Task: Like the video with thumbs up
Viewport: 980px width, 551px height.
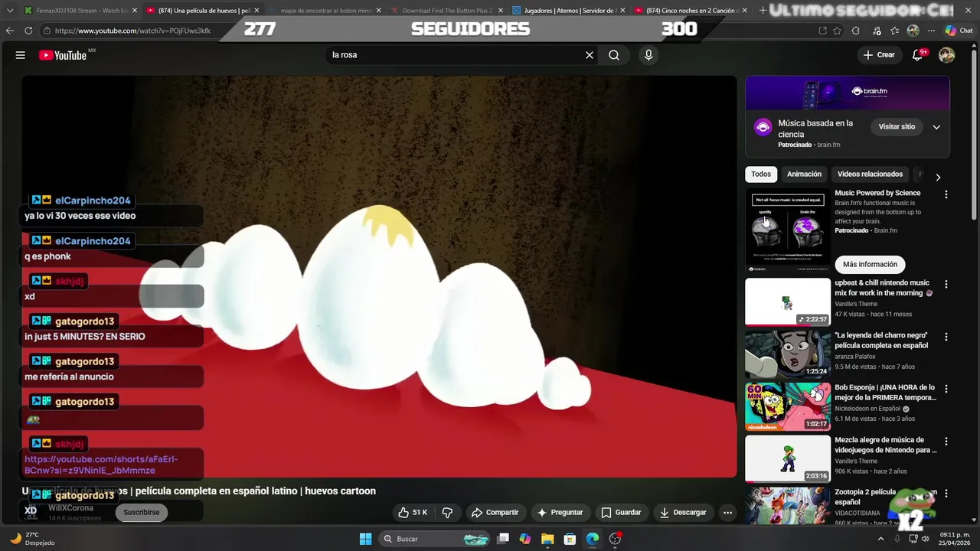Action: pos(413,512)
